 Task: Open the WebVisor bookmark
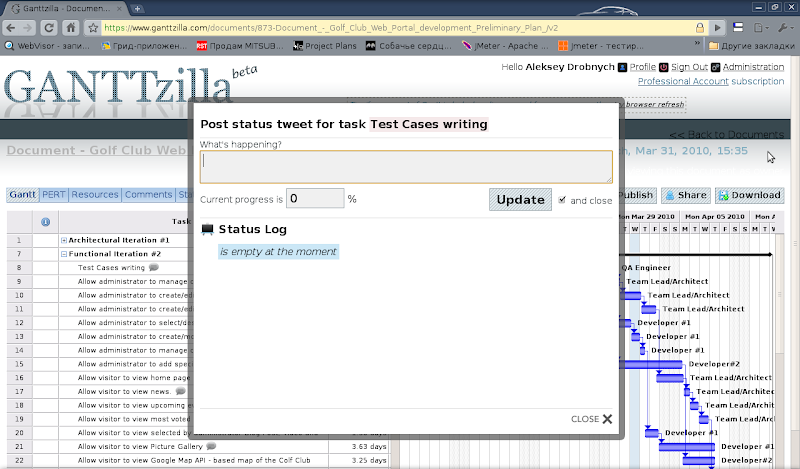(x=47, y=46)
